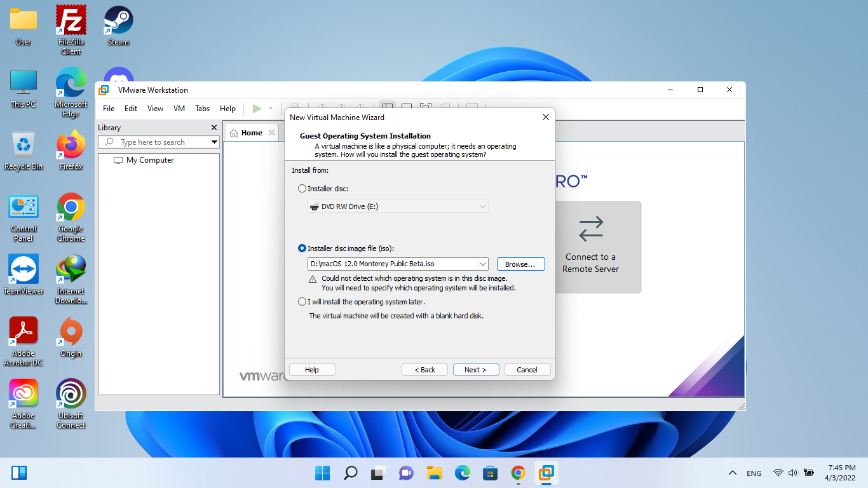Open the VM menu
The image size is (868, 488).
pos(179,109)
